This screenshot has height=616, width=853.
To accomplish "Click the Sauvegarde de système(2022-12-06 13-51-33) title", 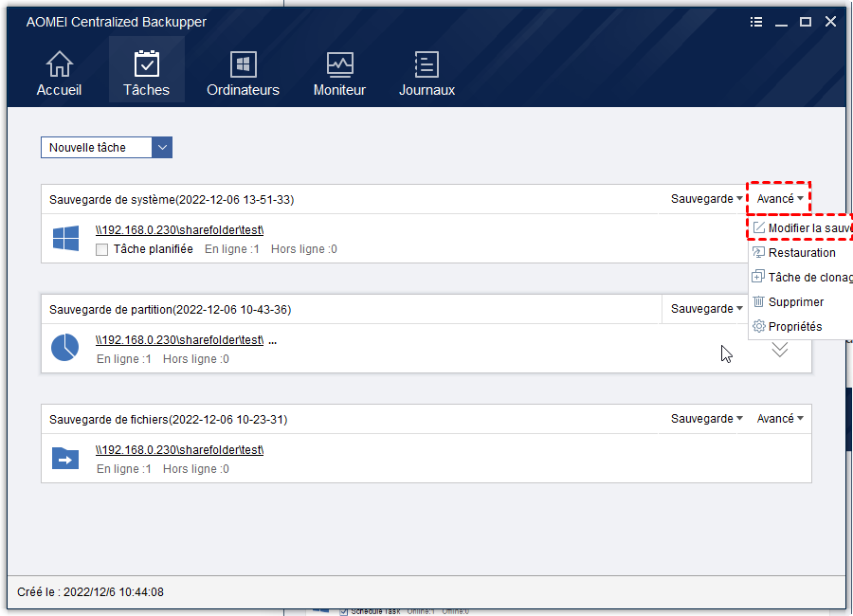I will pos(172,200).
